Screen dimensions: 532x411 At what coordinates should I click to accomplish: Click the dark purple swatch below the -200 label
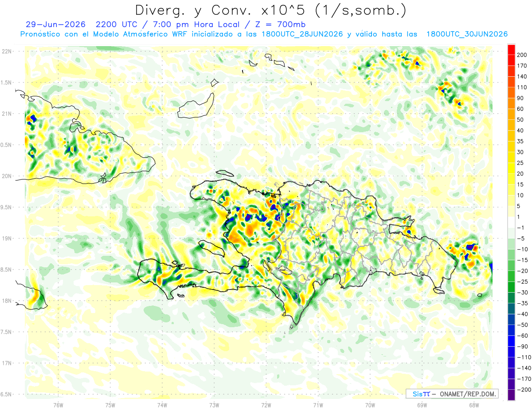[511, 395]
